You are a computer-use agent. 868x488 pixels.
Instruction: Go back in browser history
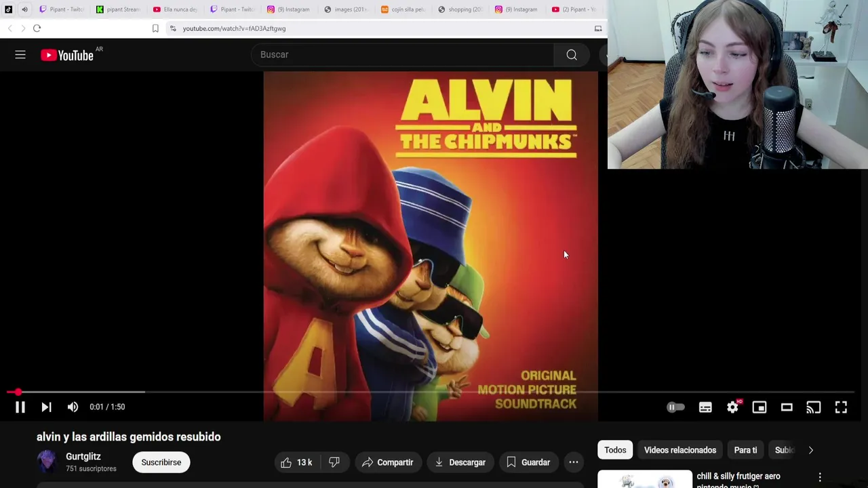tap(9, 28)
